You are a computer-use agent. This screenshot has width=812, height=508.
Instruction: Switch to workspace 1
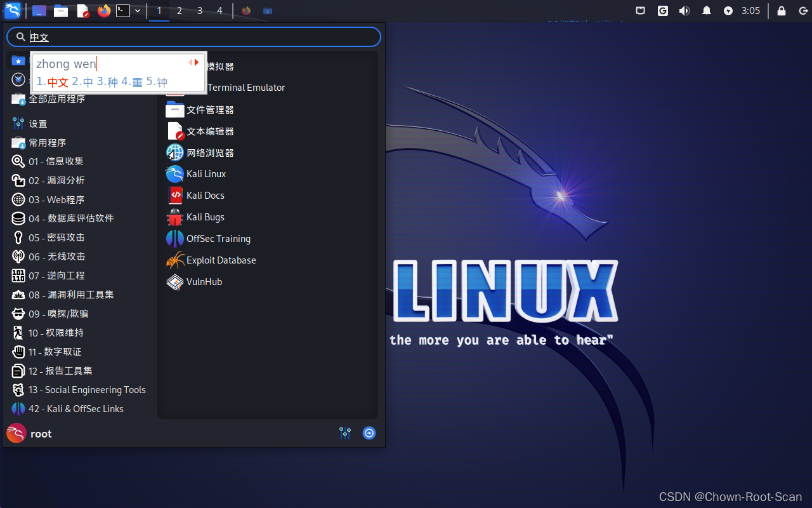159,11
